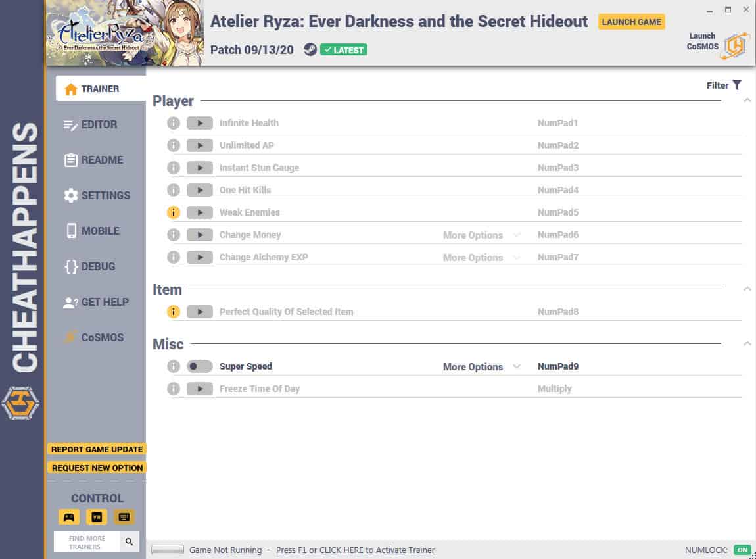
Task: Open the GET HELP tab
Action: [x=97, y=302]
